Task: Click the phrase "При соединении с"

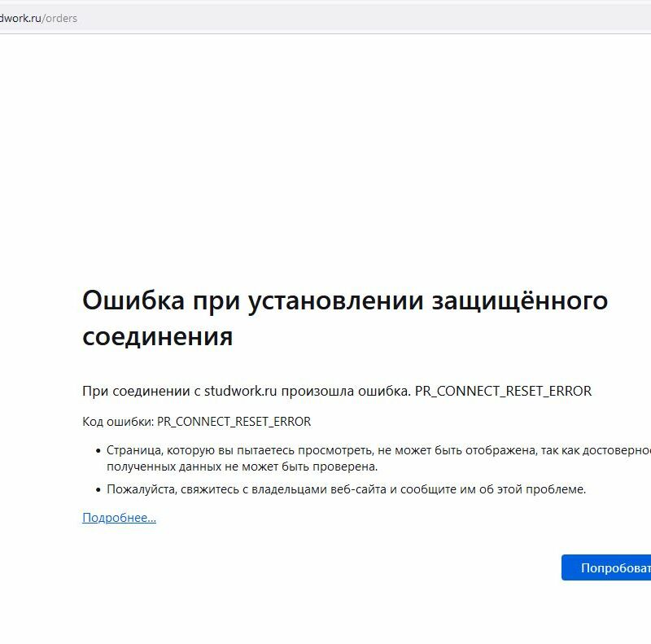Action: [x=141, y=391]
